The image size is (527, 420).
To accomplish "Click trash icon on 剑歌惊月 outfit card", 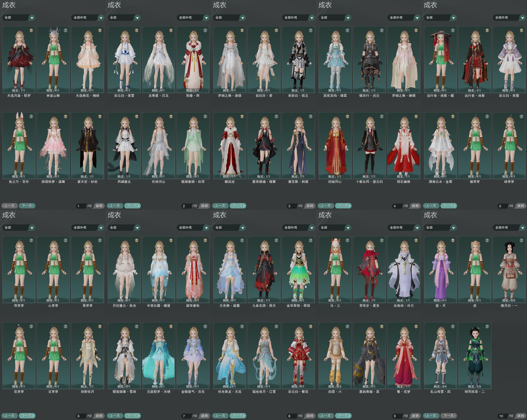I will pos(100,326).
